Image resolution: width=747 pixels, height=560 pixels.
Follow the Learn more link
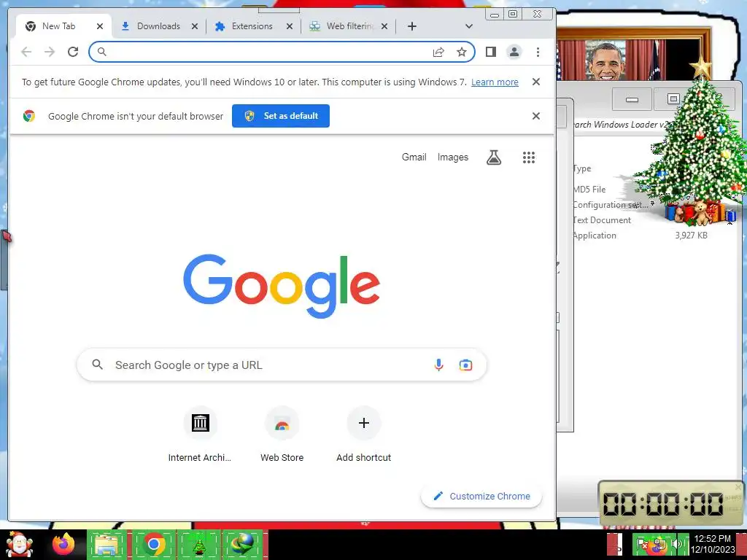[x=495, y=82]
